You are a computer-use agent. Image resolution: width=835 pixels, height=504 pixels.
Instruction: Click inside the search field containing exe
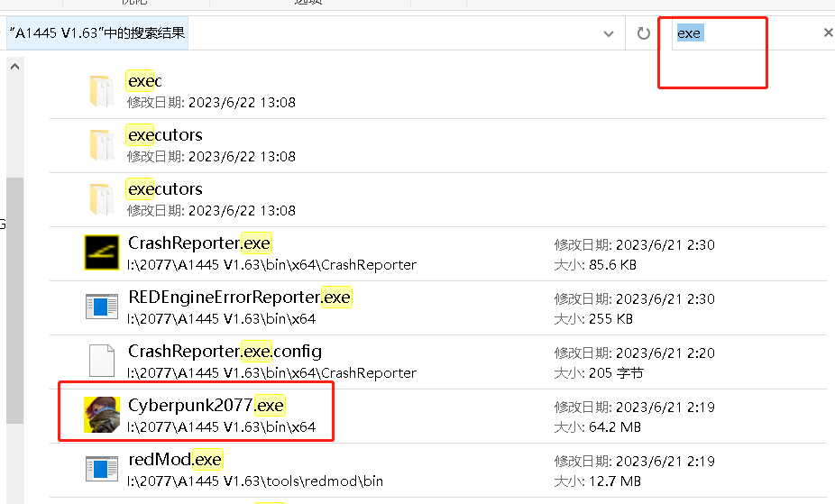coord(748,33)
